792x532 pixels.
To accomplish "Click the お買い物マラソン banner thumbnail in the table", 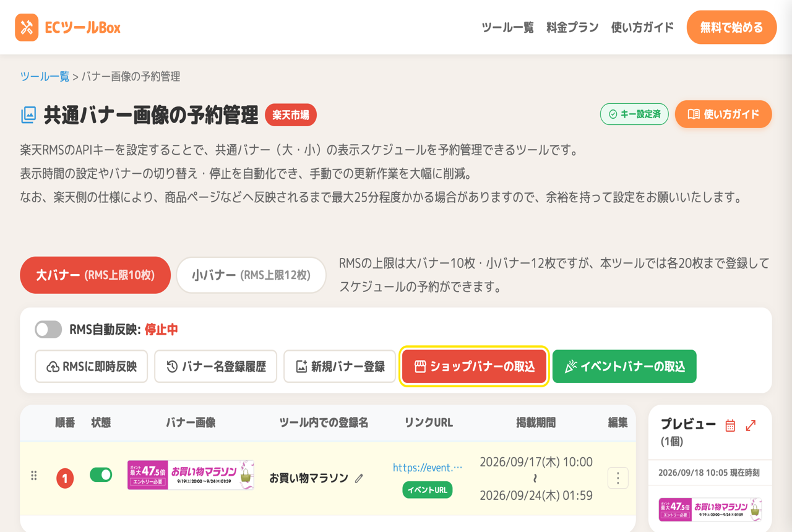I will pos(191,475).
